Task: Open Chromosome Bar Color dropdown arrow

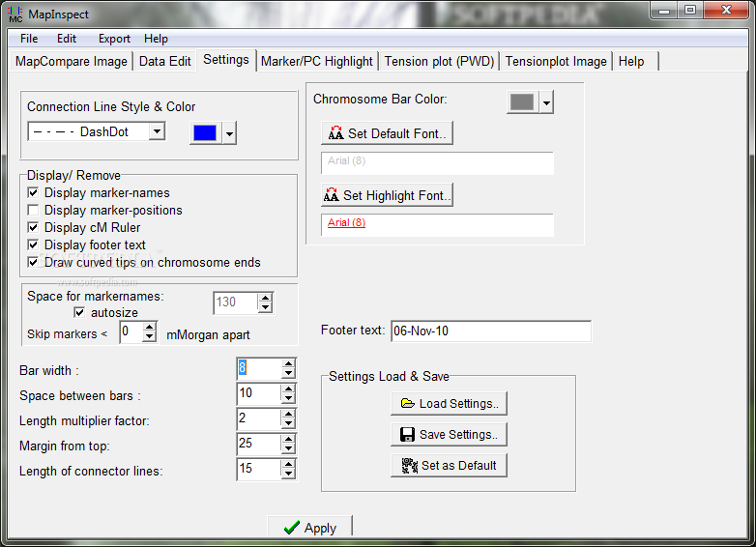Action: coord(546,102)
